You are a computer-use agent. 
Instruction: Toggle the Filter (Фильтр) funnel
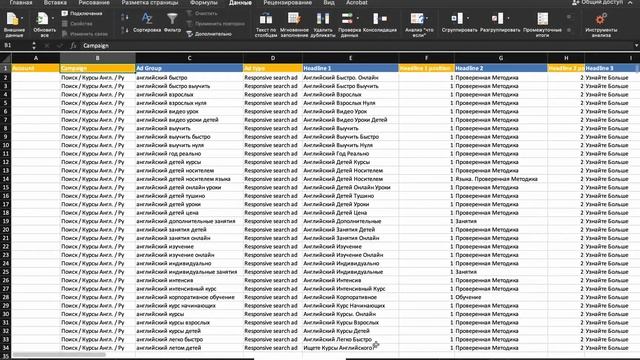point(172,22)
